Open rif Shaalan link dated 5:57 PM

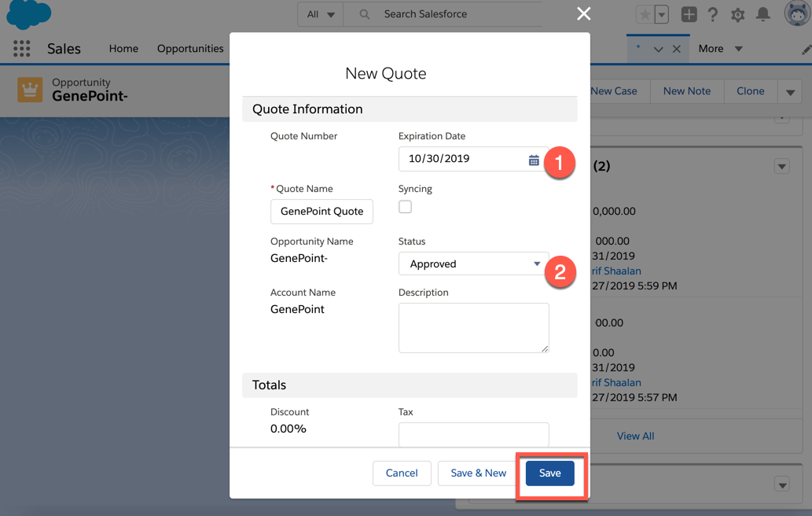616,383
